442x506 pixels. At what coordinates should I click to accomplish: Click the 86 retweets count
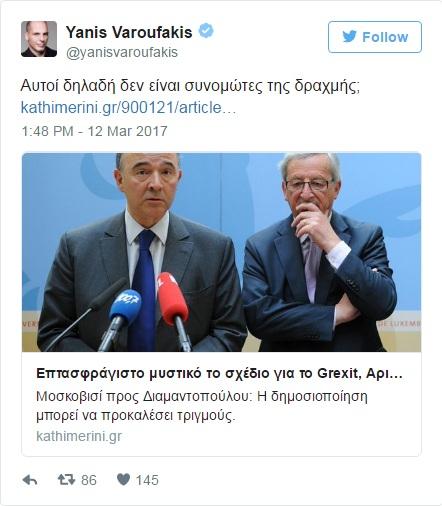coord(89,480)
